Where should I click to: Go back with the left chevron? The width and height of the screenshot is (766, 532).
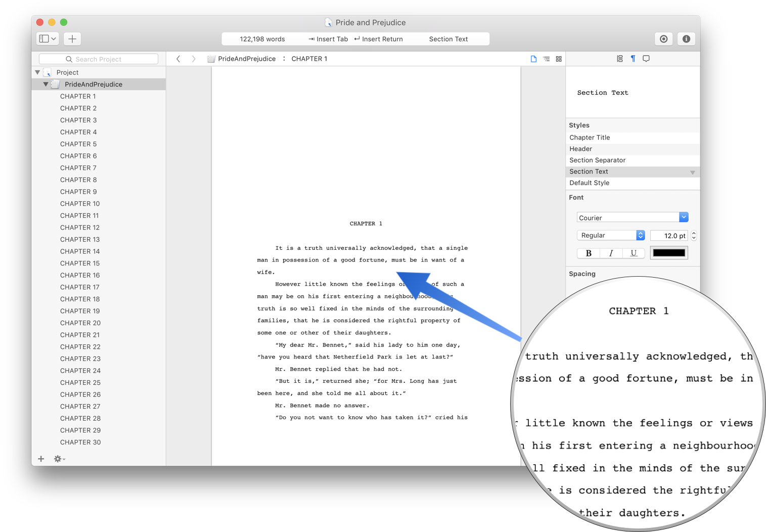click(x=178, y=59)
